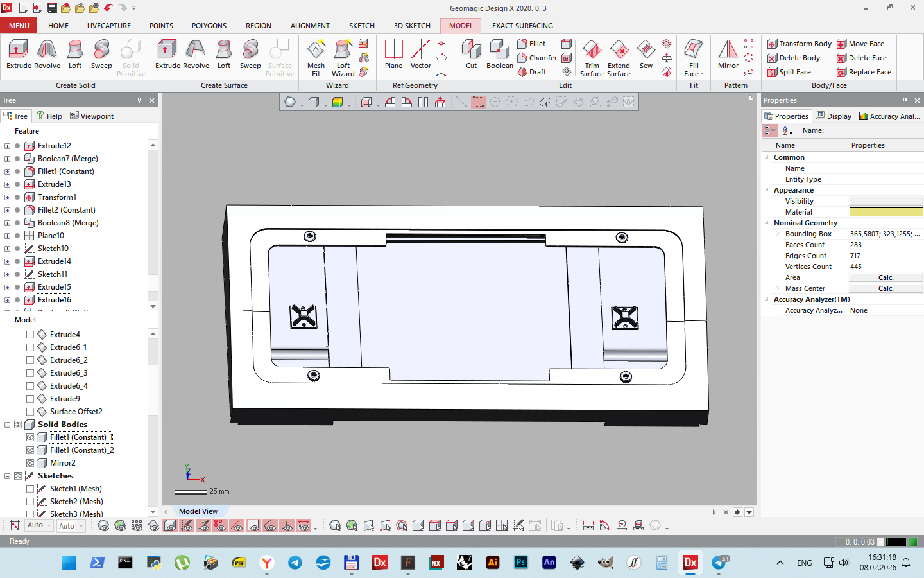
Task: Select the Transform1 feature in tree
Action: (57, 197)
